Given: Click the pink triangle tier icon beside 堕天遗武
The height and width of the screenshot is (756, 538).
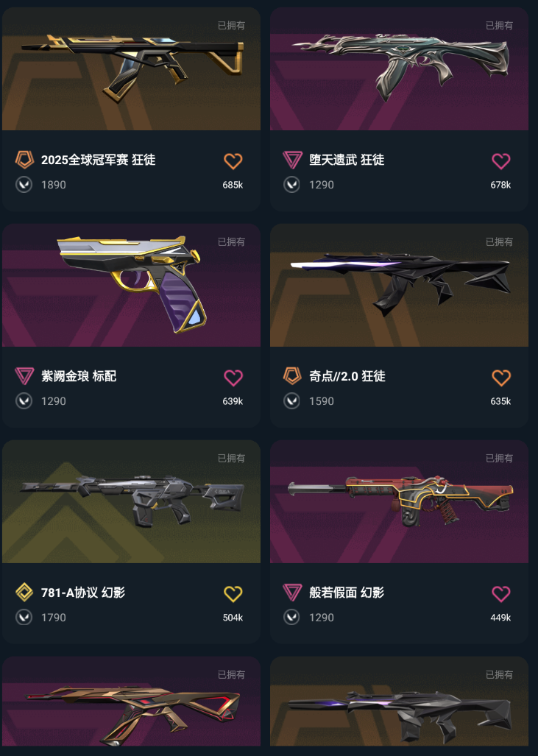Looking at the screenshot, I should [x=292, y=160].
